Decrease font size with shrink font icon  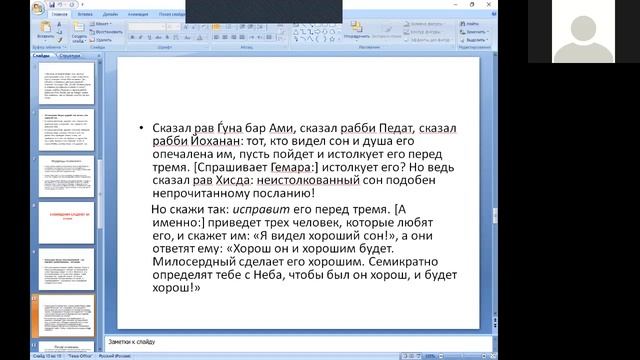(194, 27)
